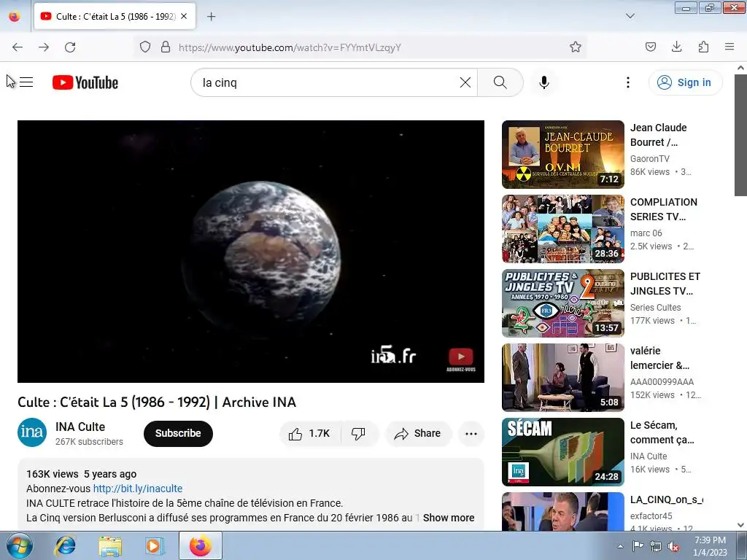Open LA_CINQ_on_s video title

click(667, 499)
